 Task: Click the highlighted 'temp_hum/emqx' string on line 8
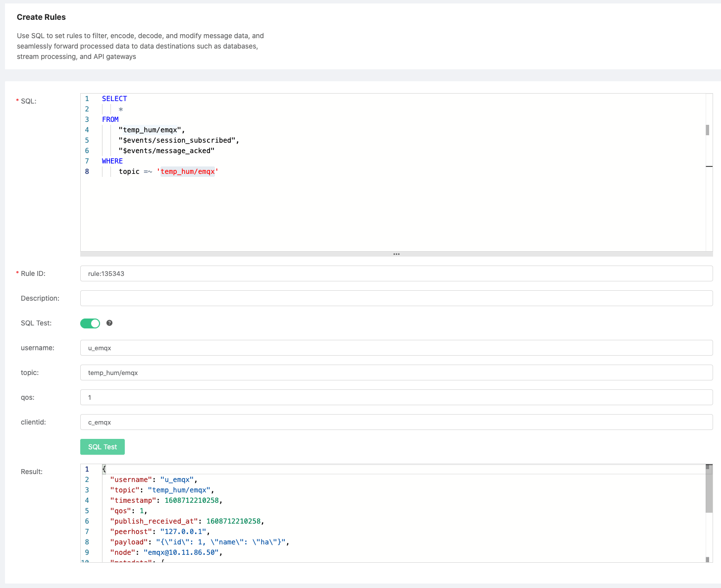(x=188, y=171)
